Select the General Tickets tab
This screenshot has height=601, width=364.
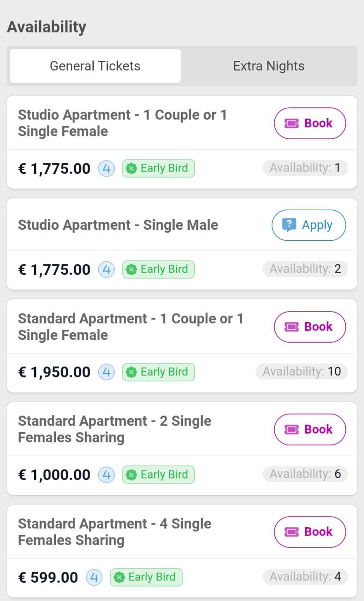pyautogui.click(x=95, y=66)
